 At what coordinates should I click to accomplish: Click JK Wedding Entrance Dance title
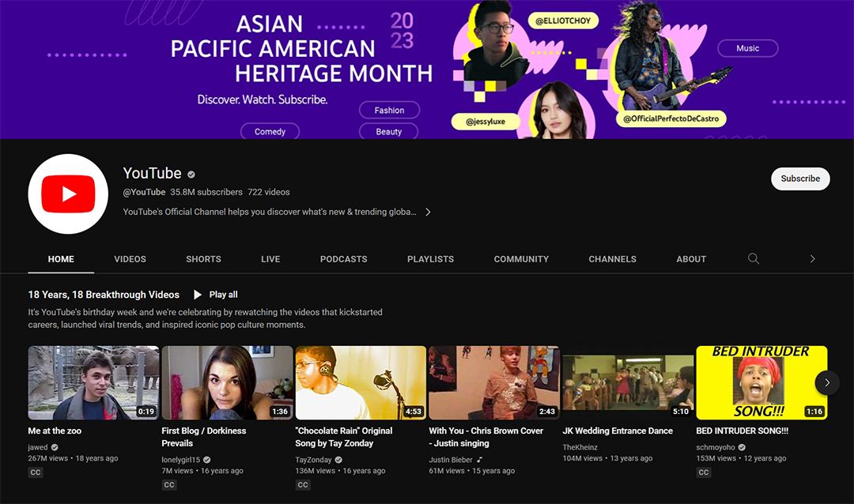pyautogui.click(x=618, y=431)
